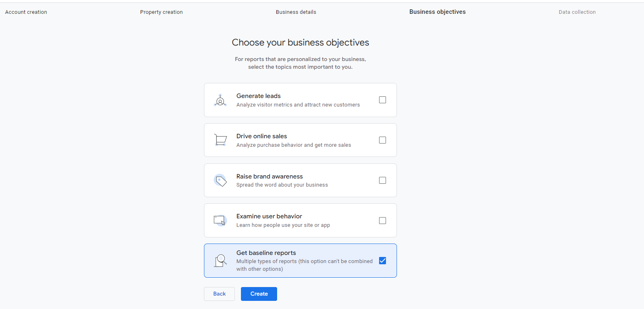Click the blue Create button
644x309 pixels.
[x=259, y=294]
